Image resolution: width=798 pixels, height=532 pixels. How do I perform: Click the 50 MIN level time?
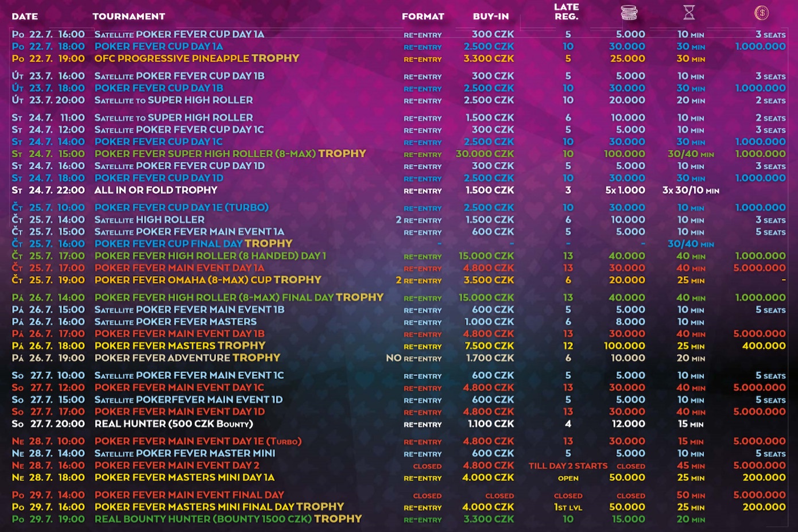point(691,495)
